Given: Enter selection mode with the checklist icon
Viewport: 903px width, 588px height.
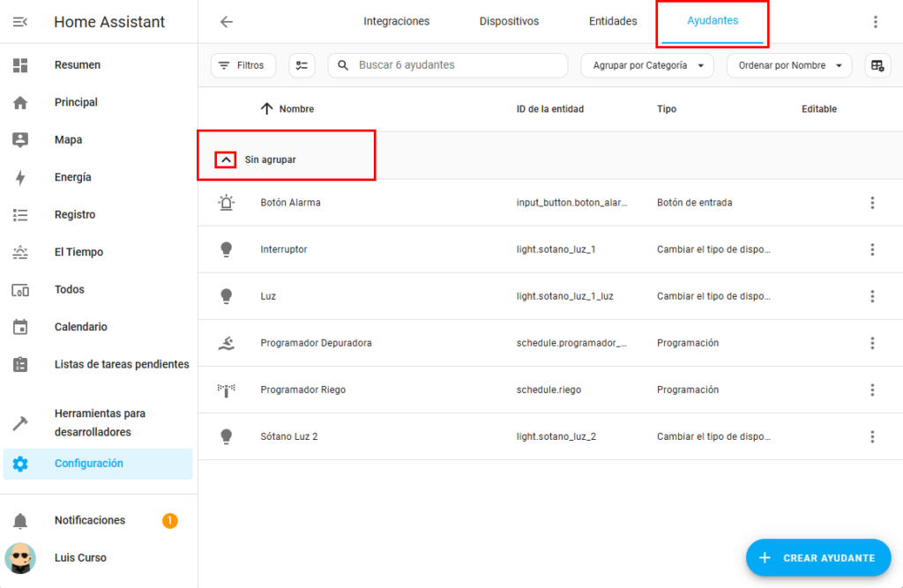Looking at the screenshot, I should [x=302, y=65].
